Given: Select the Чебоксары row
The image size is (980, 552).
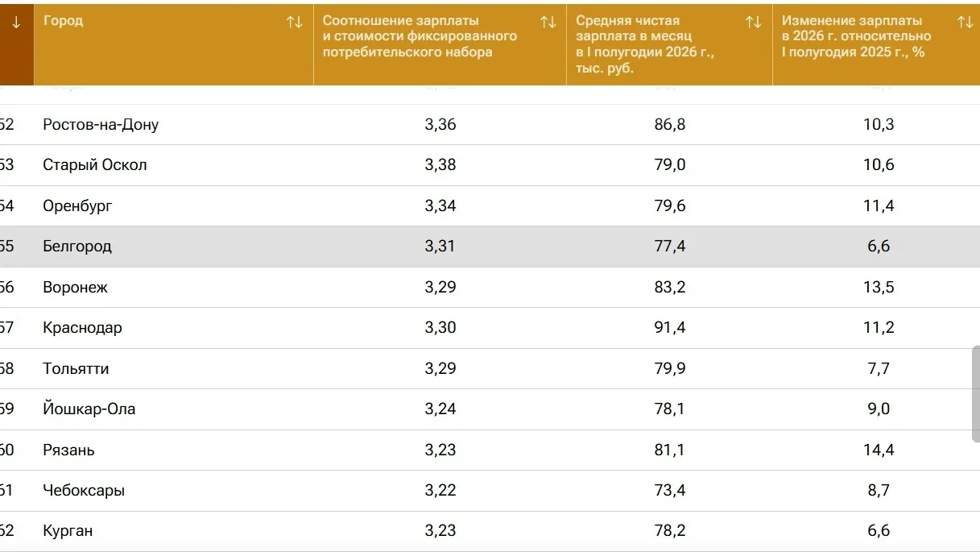Looking at the screenshot, I should tap(490, 491).
